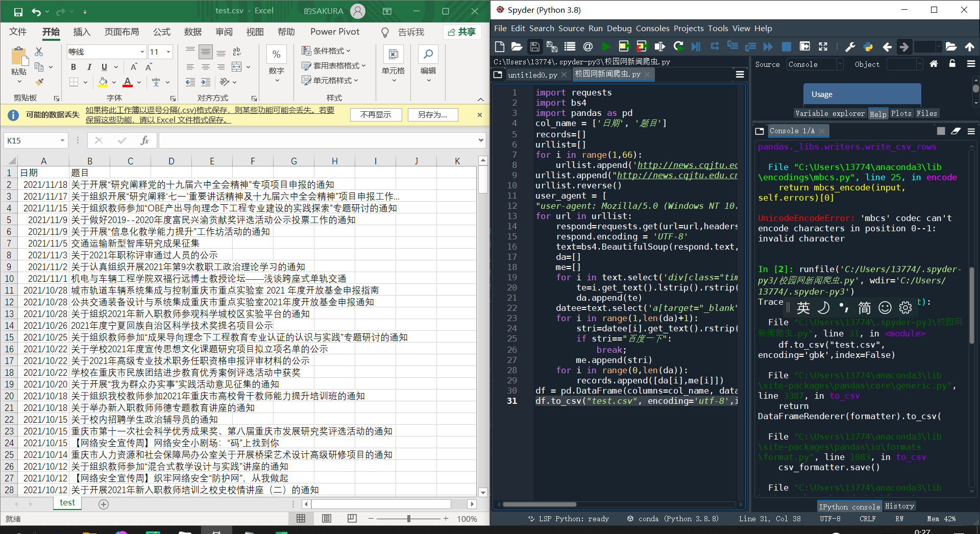Screen dimensions: 980x534
Task: Run current cell in Spyder
Action: pos(624,47)
